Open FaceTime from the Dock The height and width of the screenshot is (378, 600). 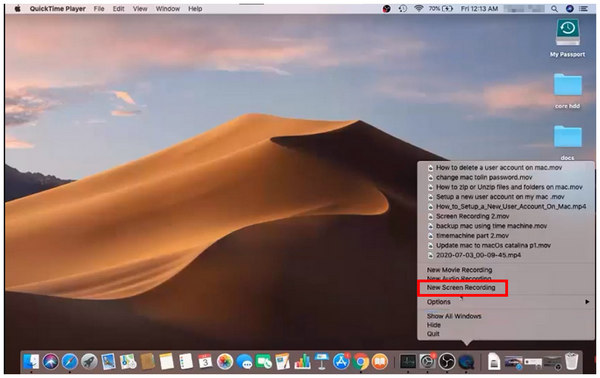pos(263,362)
